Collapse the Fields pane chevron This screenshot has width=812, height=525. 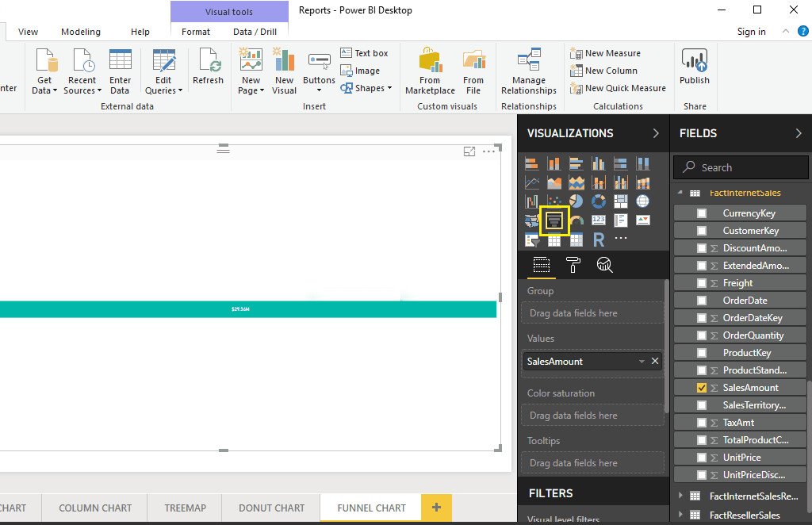click(798, 133)
